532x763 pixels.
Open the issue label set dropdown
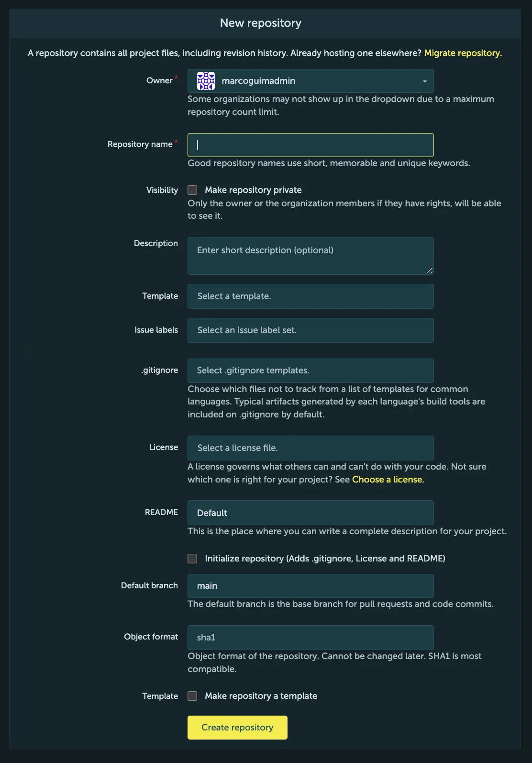click(x=310, y=330)
